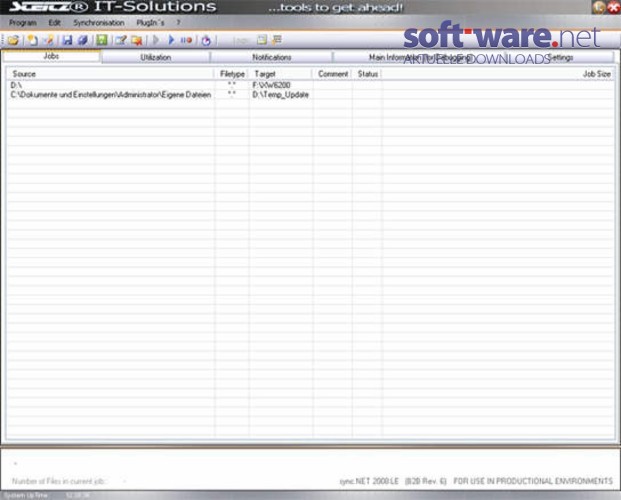Click the wand wizard toolbar icon

coord(48,40)
